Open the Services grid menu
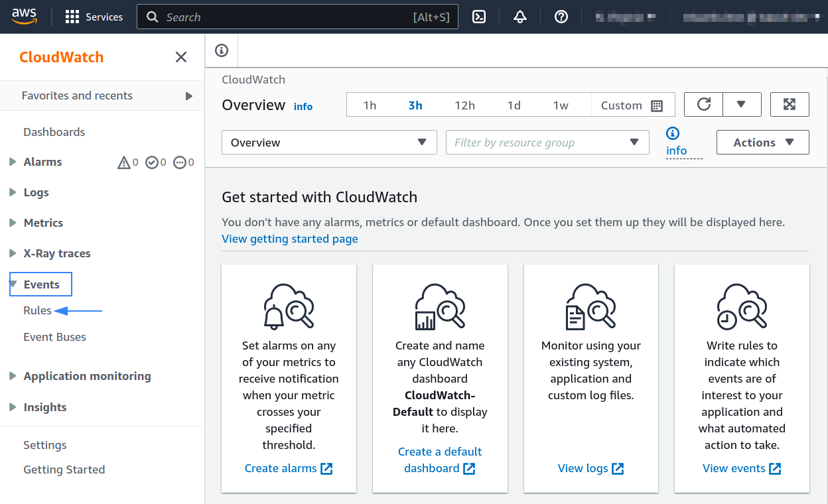Image resolution: width=828 pixels, height=504 pixels. 94,17
